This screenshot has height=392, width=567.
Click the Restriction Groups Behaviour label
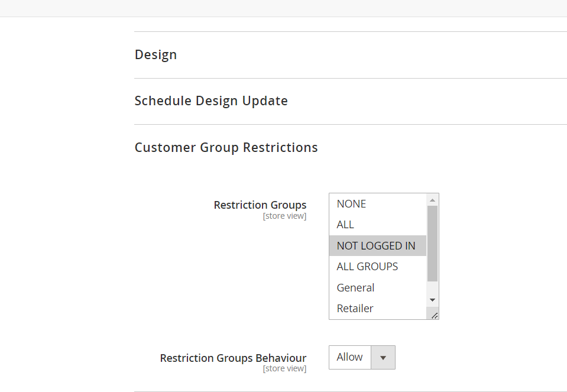[x=233, y=358]
